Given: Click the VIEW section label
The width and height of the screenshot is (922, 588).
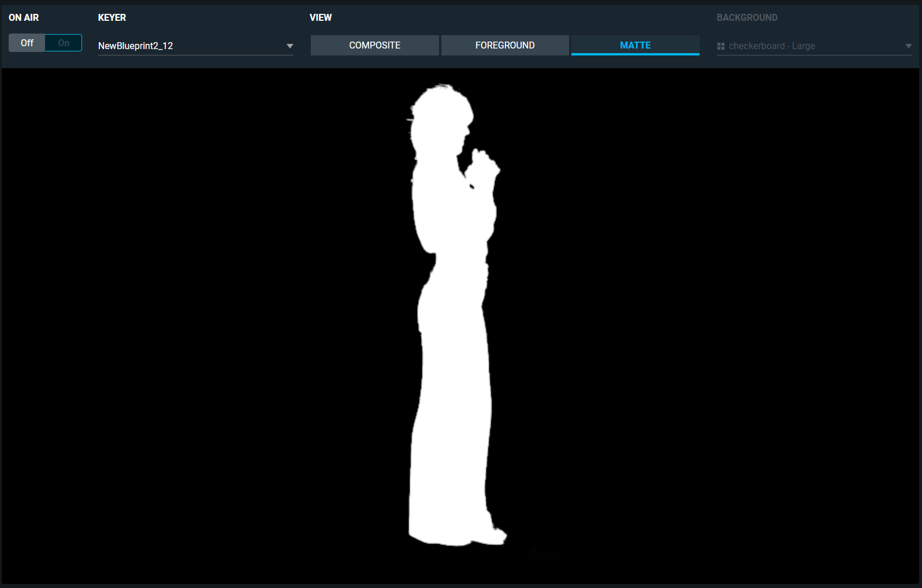Looking at the screenshot, I should [321, 18].
